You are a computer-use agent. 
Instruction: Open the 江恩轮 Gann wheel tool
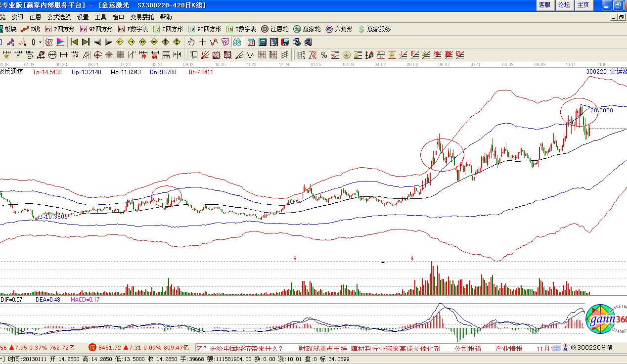click(x=275, y=29)
